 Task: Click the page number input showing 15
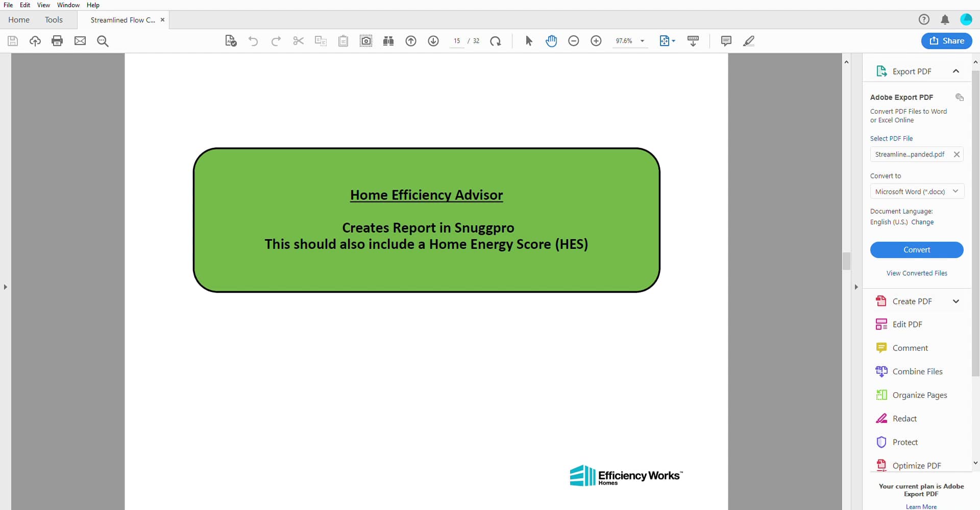(458, 41)
